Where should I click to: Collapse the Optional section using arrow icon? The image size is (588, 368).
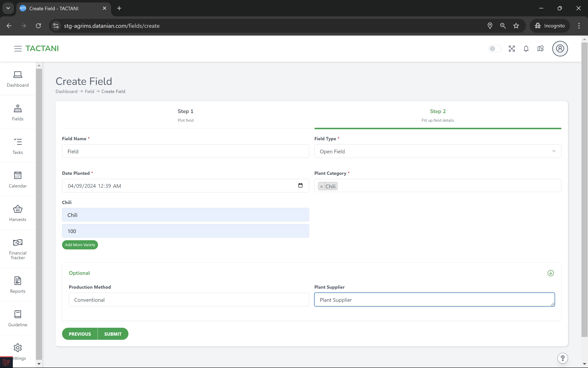(x=551, y=273)
